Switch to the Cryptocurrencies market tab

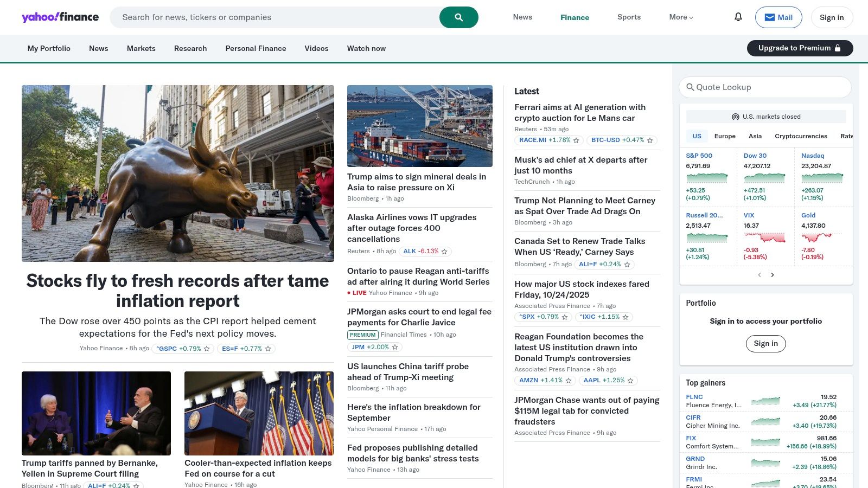(801, 136)
